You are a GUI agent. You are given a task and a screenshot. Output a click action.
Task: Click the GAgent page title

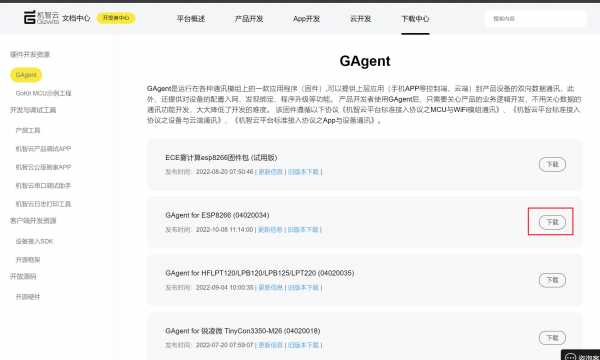point(365,61)
